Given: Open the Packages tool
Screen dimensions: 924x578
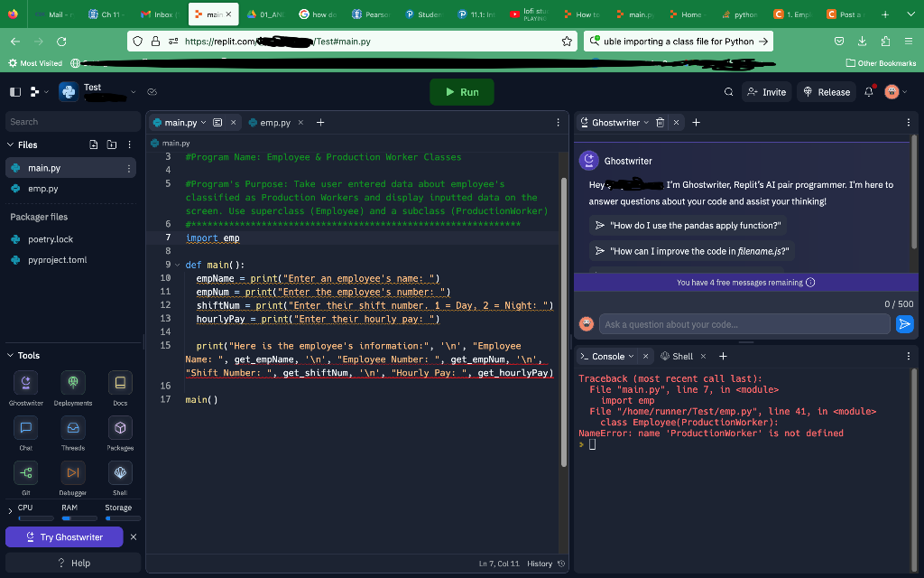Looking at the screenshot, I should pyautogui.click(x=120, y=427).
